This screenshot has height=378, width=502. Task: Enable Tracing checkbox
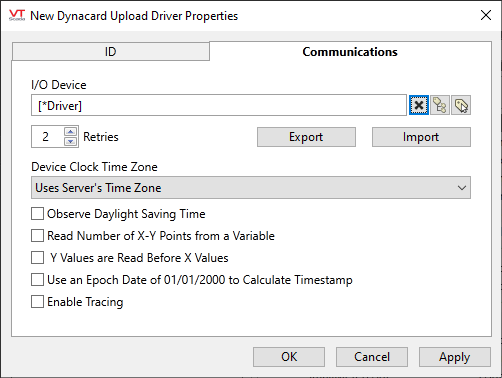[37, 302]
